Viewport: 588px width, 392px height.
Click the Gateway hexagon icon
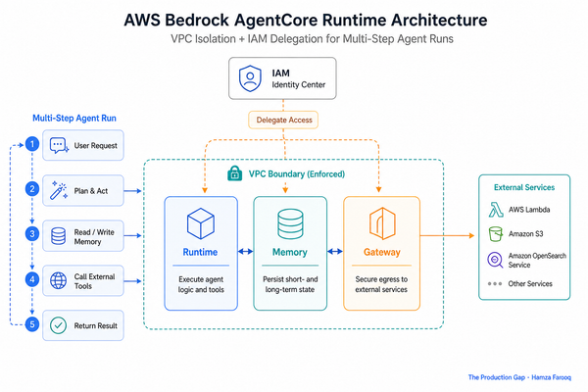[382, 223]
